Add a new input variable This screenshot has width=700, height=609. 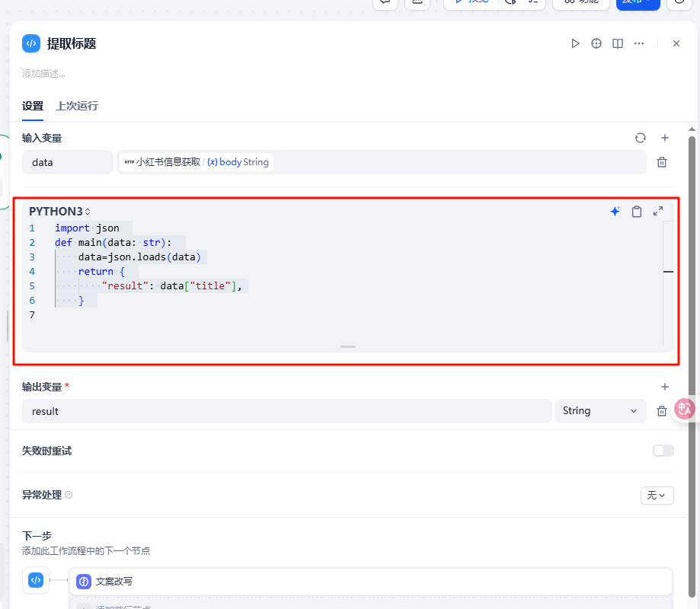664,138
